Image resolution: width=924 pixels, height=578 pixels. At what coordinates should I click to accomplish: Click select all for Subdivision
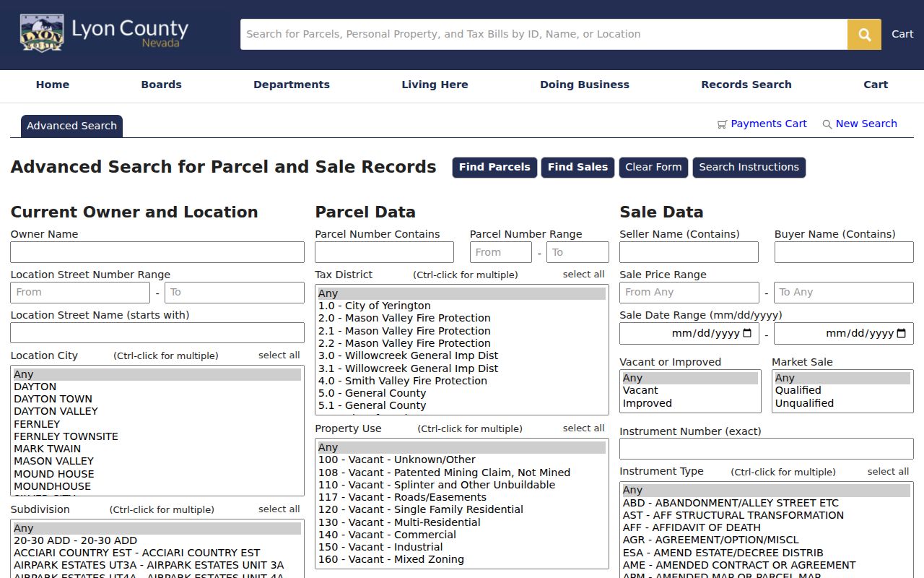point(279,509)
